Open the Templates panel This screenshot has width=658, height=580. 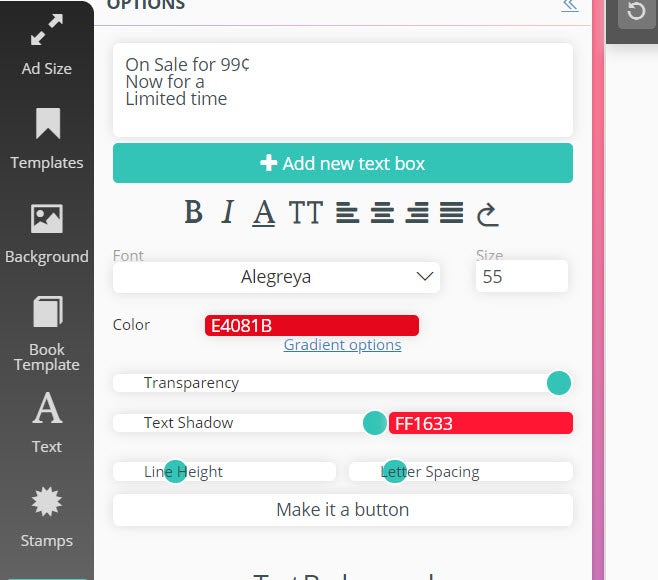tap(47, 139)
